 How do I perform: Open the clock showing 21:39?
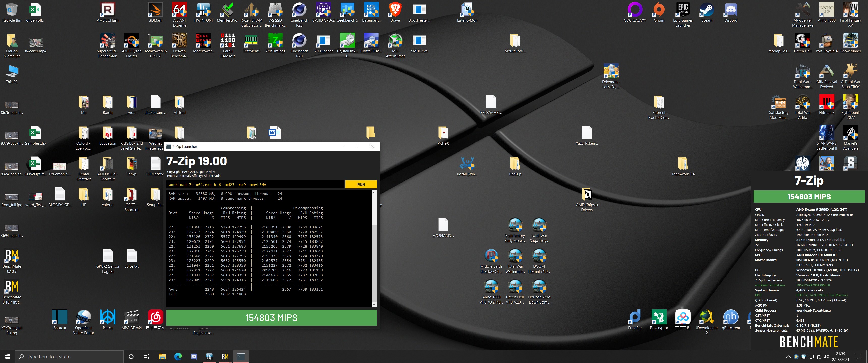(840, 357)
